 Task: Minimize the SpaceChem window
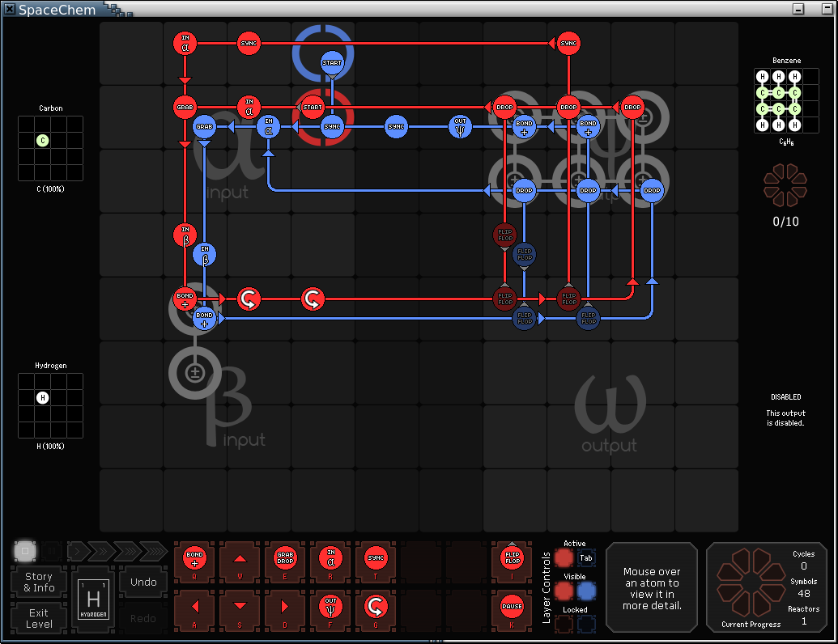tap(798, 9)
